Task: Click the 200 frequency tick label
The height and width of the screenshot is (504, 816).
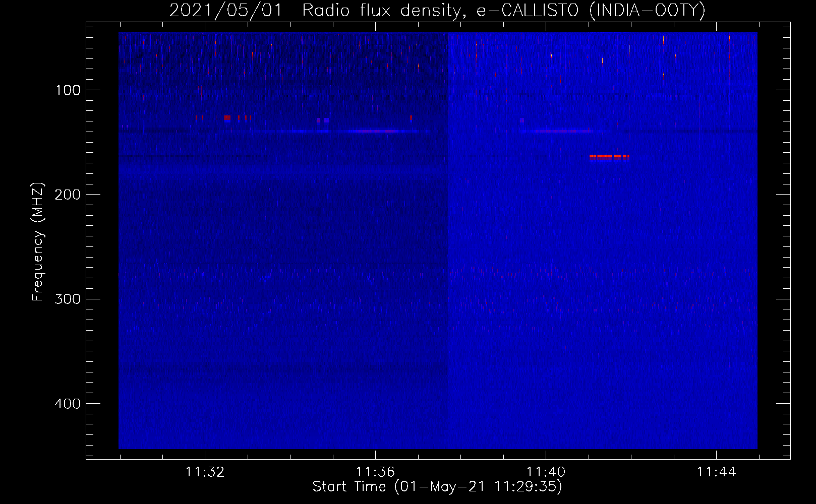Action: pos(68,195)
